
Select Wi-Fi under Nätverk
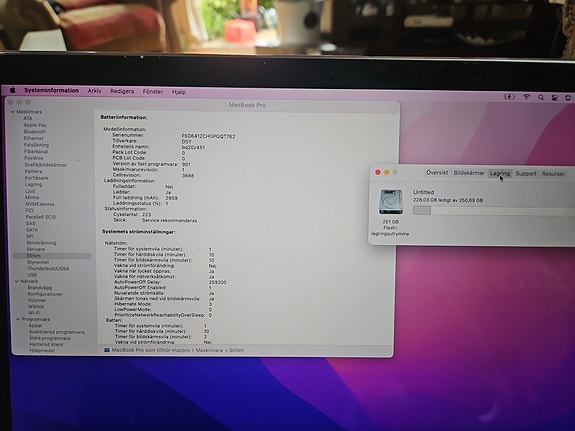(34, 313)
